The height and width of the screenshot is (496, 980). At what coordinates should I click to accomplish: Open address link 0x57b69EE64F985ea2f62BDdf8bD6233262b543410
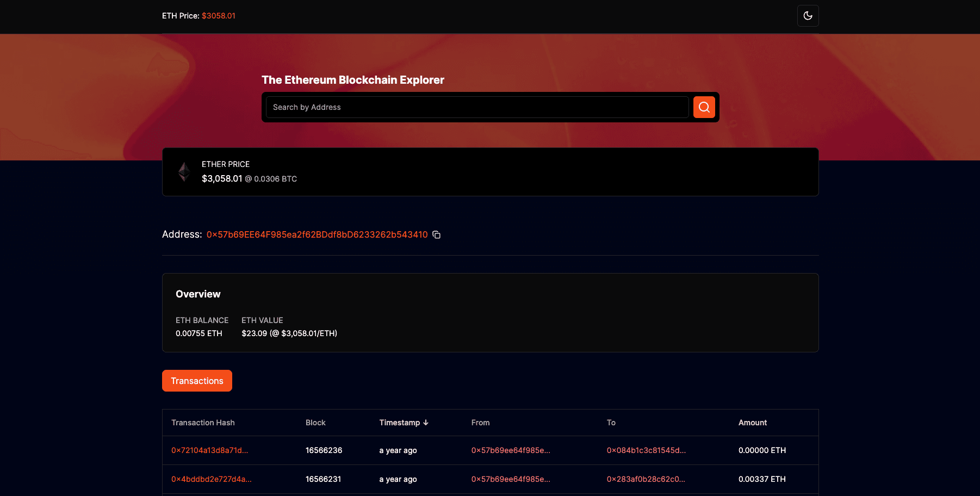pos(317,234)
